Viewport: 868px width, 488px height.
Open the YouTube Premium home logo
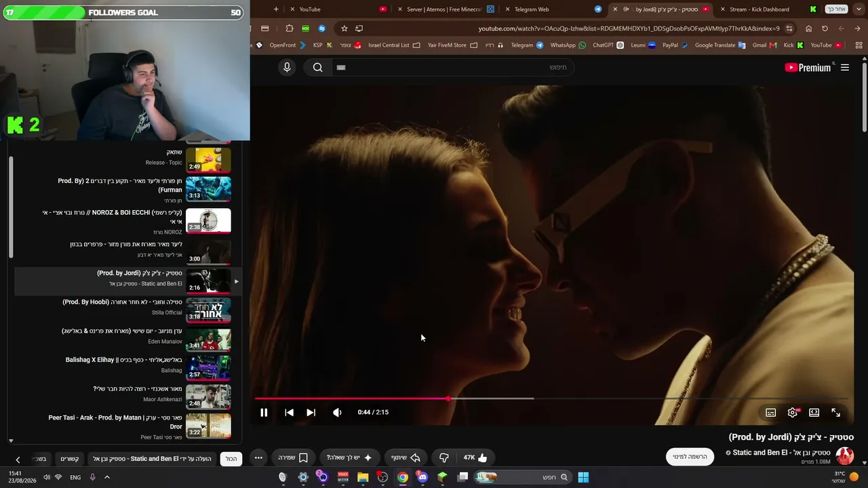pyautogui.click(x=808, y=67)
